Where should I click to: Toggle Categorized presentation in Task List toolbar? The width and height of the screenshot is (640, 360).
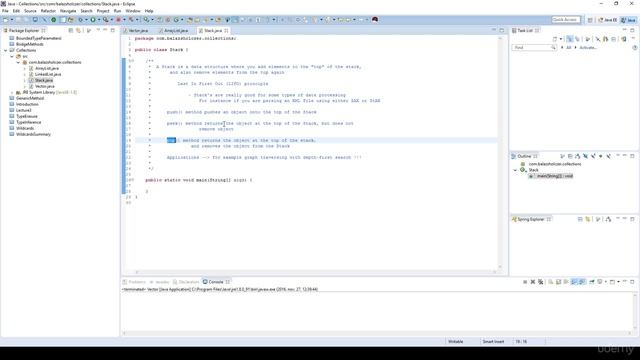(569, 39)
